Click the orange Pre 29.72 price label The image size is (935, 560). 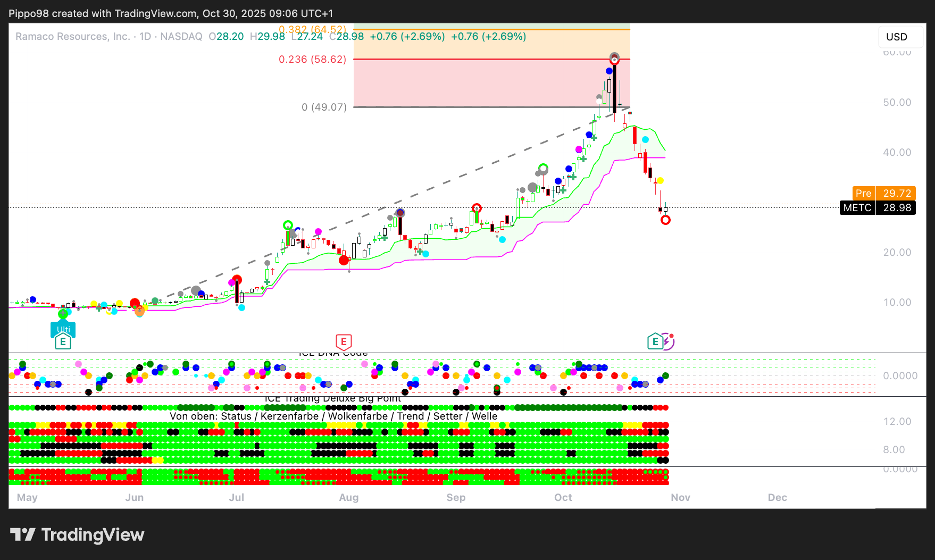[x=883, y=193]
